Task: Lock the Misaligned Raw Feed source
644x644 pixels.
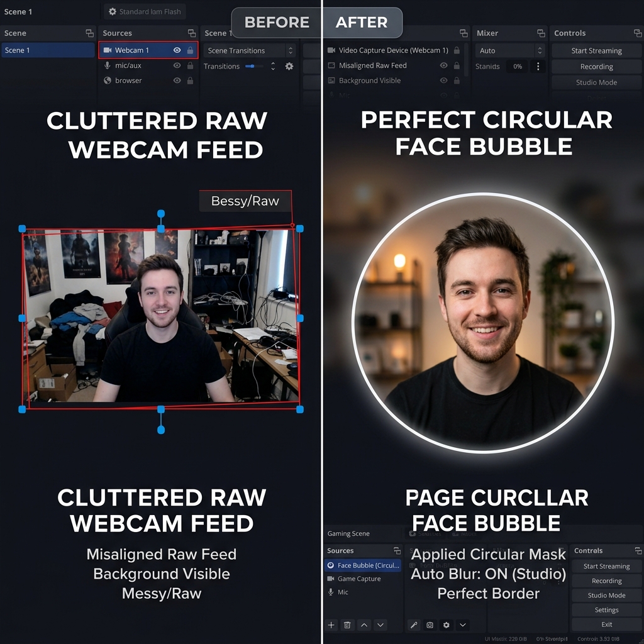Action: (x=457, y=65)
